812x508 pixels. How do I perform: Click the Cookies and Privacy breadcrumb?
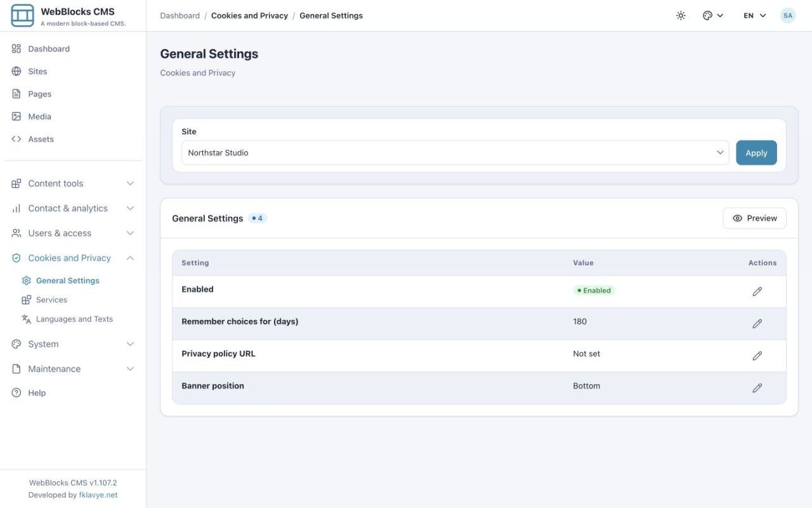point(249,16)
